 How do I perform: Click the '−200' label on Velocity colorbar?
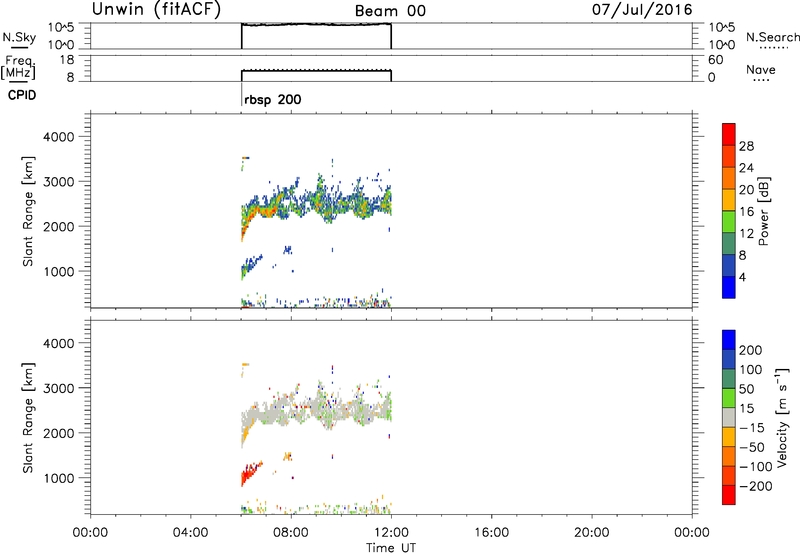point(755,486)
